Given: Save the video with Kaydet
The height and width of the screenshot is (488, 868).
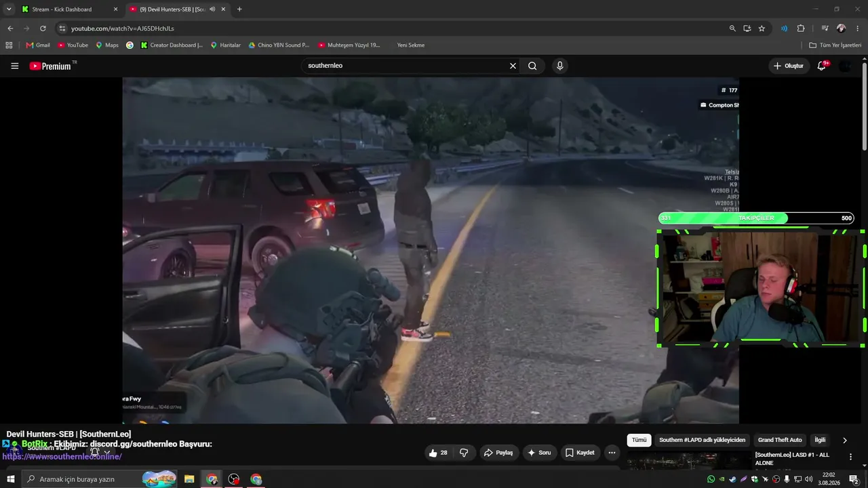Looking at the screenshot, I should coord(580,453).
